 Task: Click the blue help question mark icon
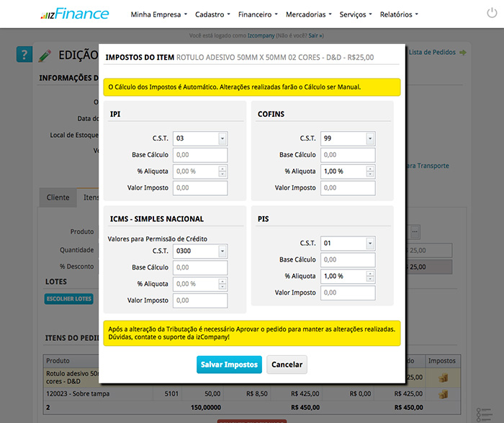(24, 54)
